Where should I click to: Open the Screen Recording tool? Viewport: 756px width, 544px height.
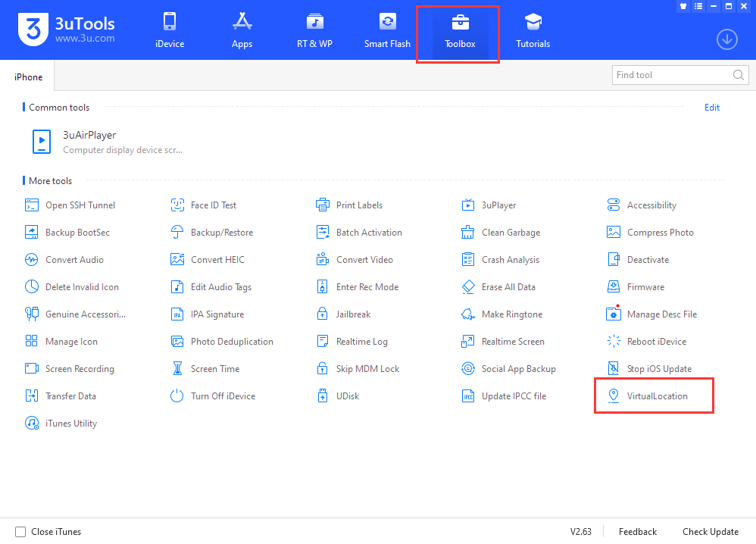pos(79,369)
